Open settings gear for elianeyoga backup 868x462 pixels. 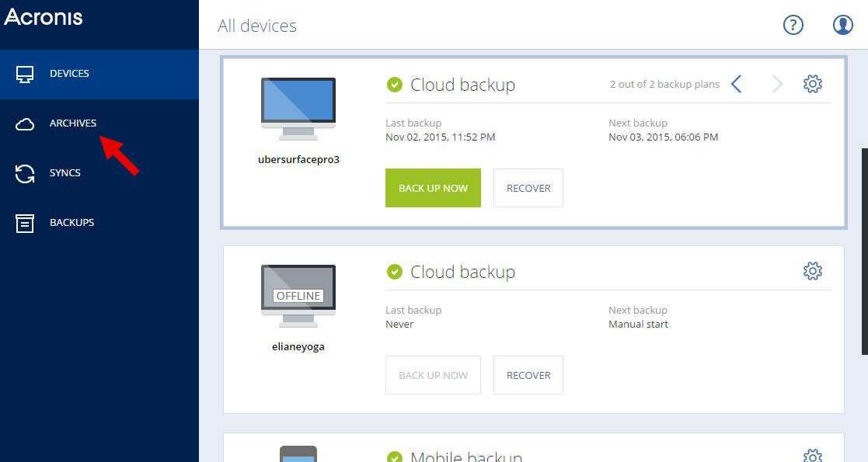click(x=812, y=271)
